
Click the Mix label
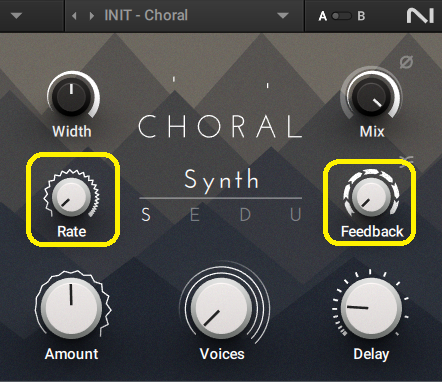click(x=372, y=131)
